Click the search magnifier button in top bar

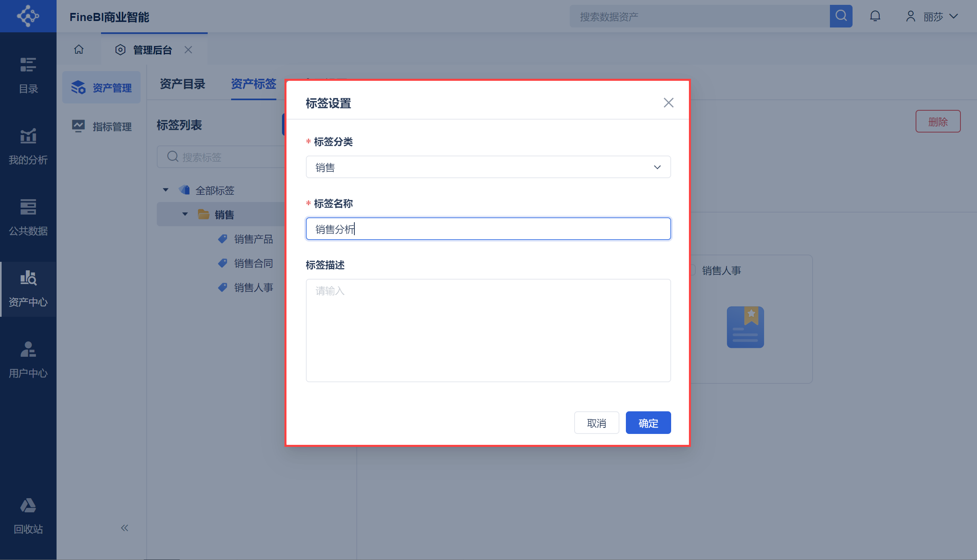pos(841,16)
